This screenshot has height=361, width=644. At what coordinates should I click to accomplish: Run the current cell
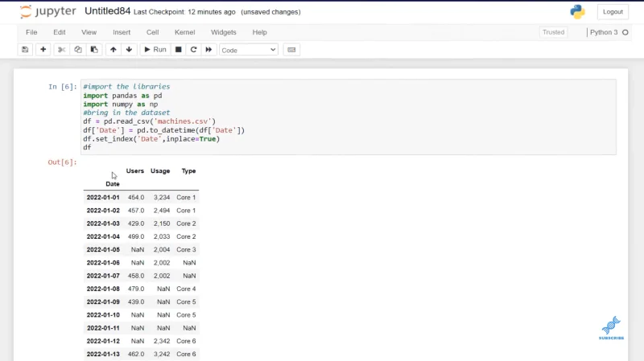[155, 50]
